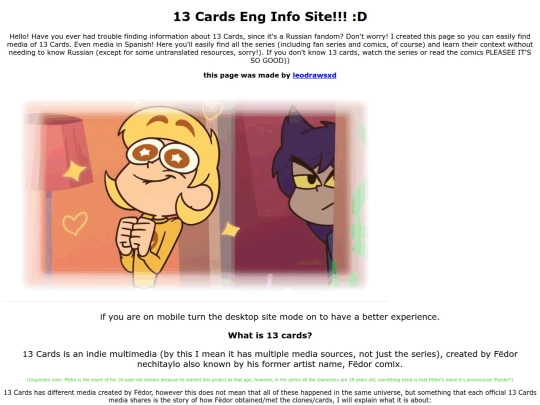This screenshot has height=405, width=540.
Task: Click the blonde character's smiling mouth
Action: [x=154, y=179]
